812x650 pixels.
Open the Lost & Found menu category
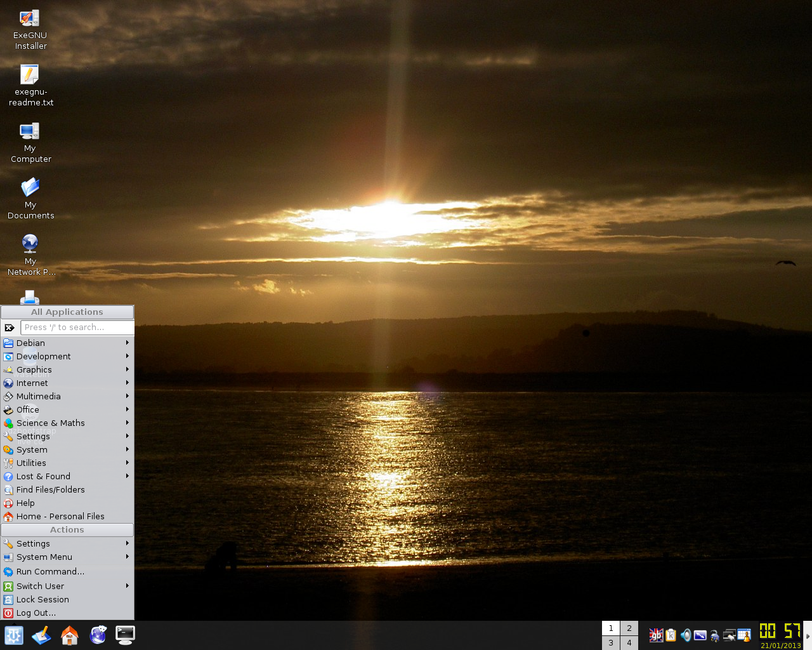click(x=67, y=476)
